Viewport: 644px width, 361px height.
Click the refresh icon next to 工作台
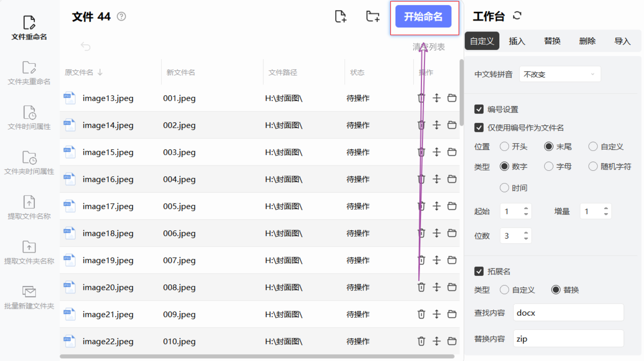pyautogui.click(x=517, y=16)
